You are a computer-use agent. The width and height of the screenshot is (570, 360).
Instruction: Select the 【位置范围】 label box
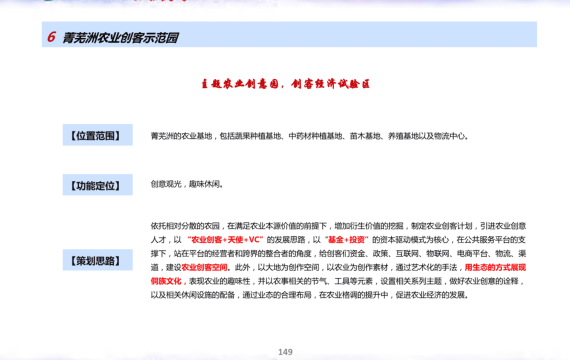(x=97, y=135)
